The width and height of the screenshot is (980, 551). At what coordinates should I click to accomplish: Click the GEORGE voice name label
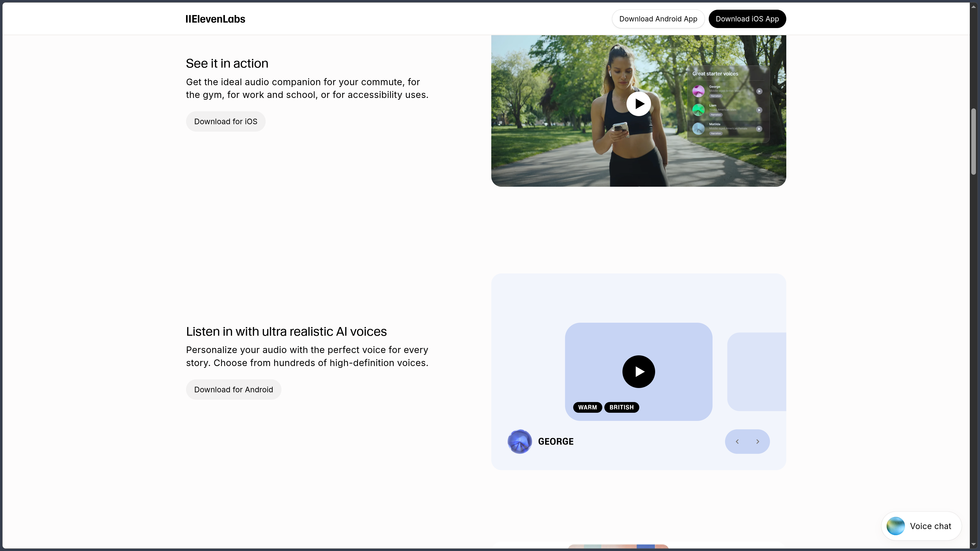click(555, 442)
